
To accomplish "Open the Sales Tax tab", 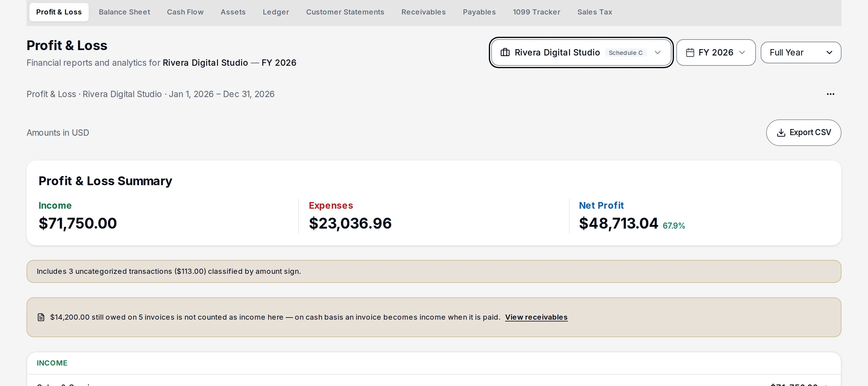I will click(x=594, y=12).
